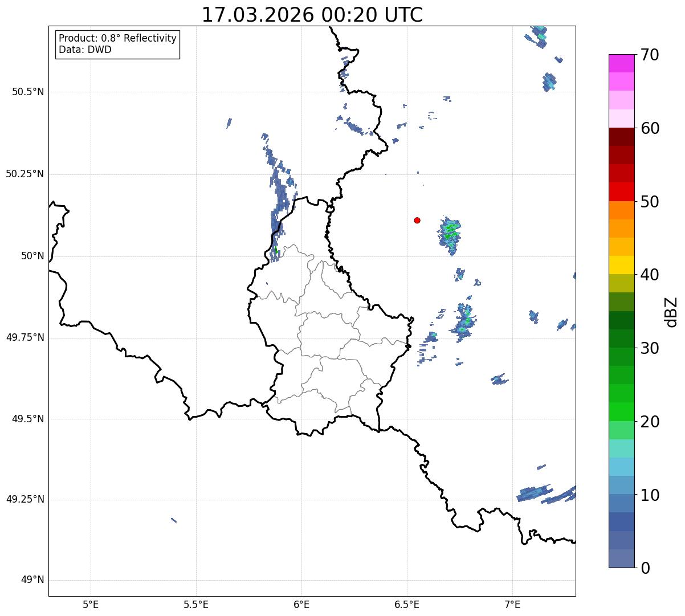Pick the slate-blue swatch at the colorbar bottom
The width and height of the screenshot is (685, 616).
point(622,558)
